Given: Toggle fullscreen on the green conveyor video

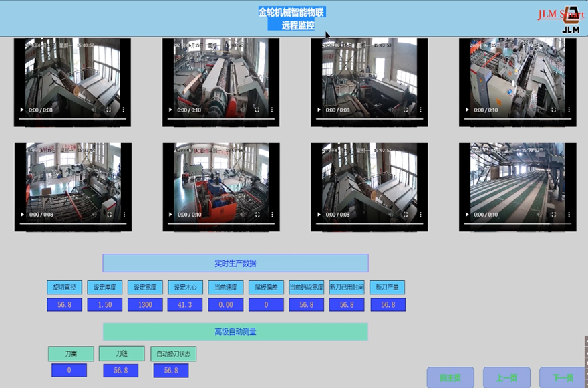Looking at the screenshot, I should click(x=554, y=215).
